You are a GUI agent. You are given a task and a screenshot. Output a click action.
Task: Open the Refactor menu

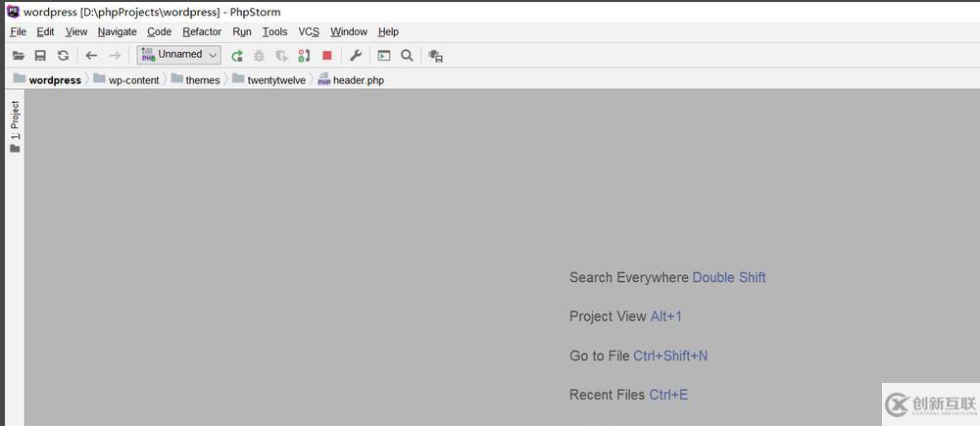point(202,32)
